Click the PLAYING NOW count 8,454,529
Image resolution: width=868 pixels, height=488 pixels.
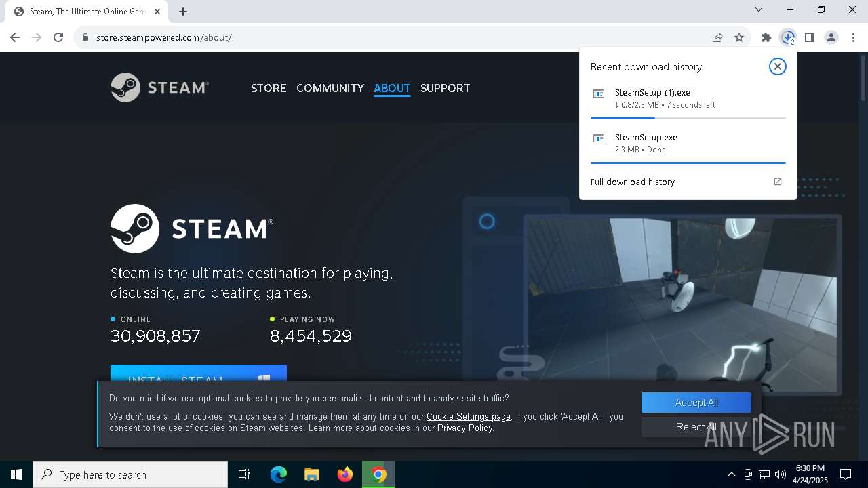[x=311, y=335]
